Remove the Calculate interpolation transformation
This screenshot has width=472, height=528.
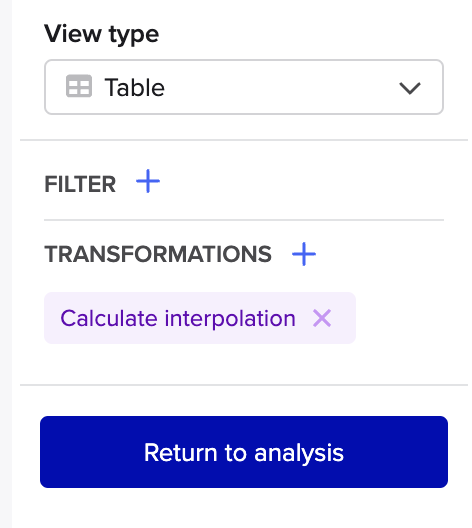tap(322, 318)
